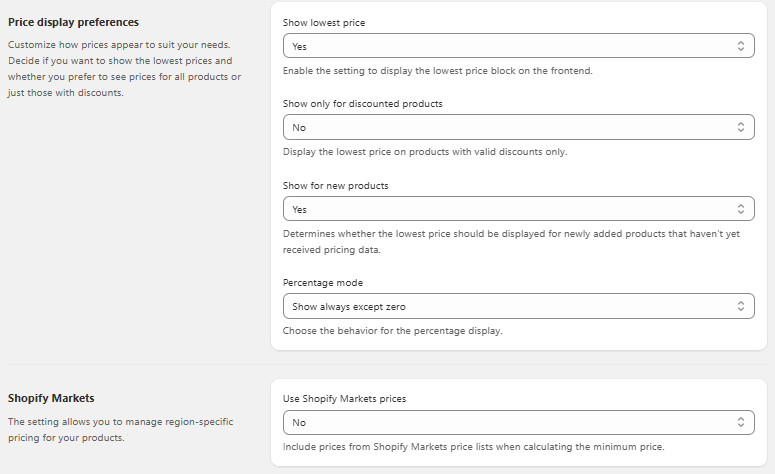
Task: Click help text about Shopify Markets price lists
Action: tap(474, 447)
